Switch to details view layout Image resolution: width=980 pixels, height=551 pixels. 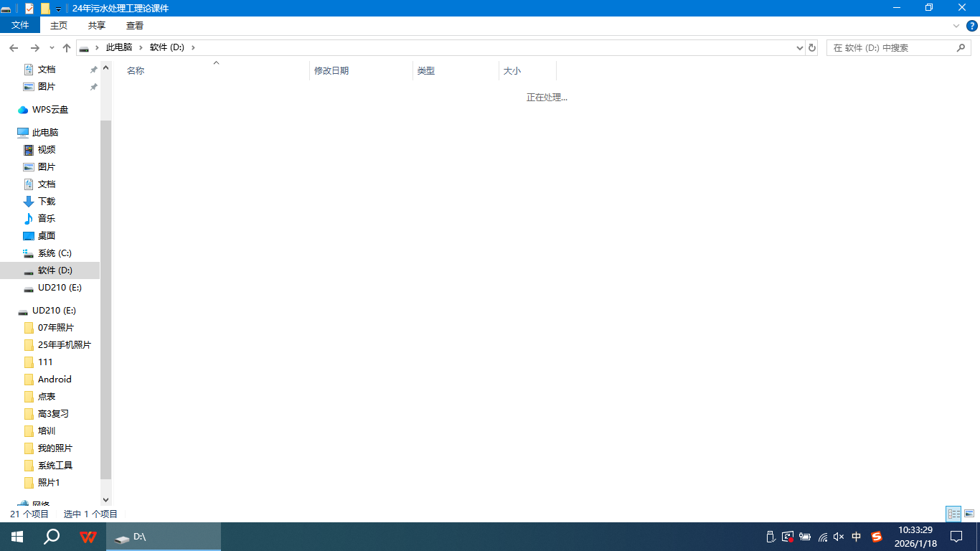coord(953,514)
